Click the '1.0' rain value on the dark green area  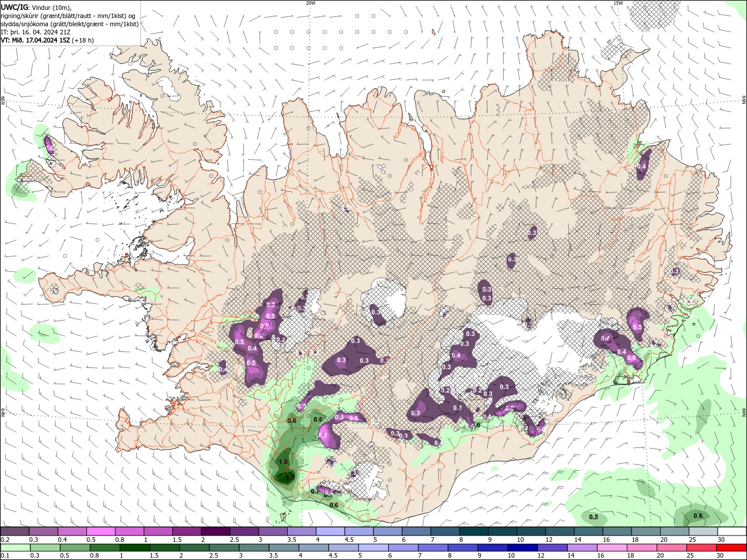point(284,462)
